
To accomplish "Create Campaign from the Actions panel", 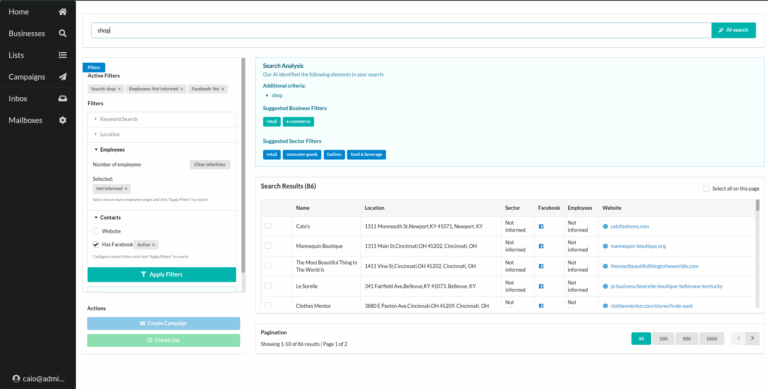I will [164, 323].
